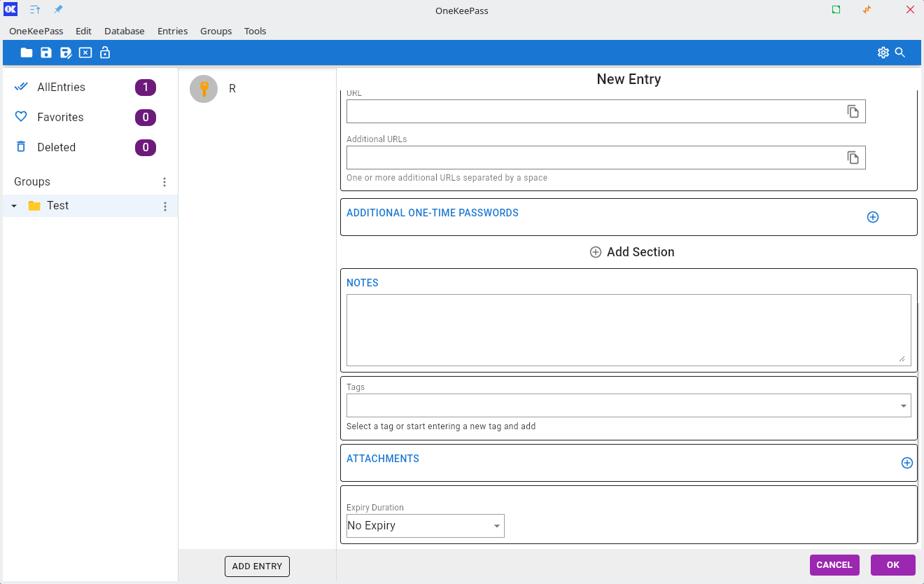Click the close database icon in toolbar

[x=85, y=53]
